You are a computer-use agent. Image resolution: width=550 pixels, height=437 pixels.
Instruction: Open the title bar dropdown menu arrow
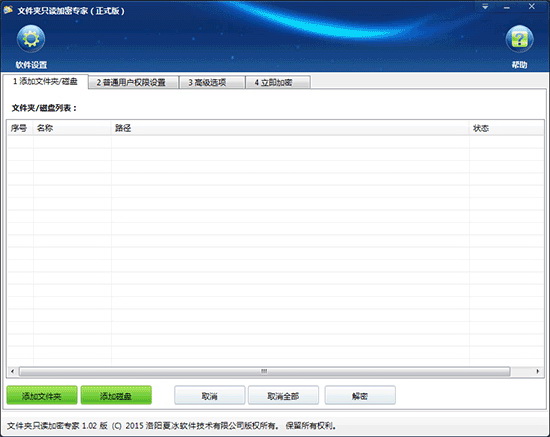click(485, 7)
